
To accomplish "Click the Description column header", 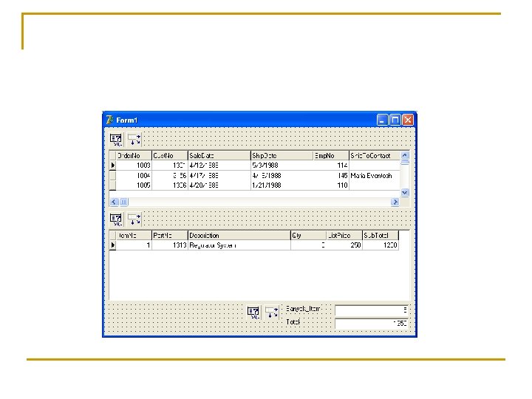I will pos(239,236).
